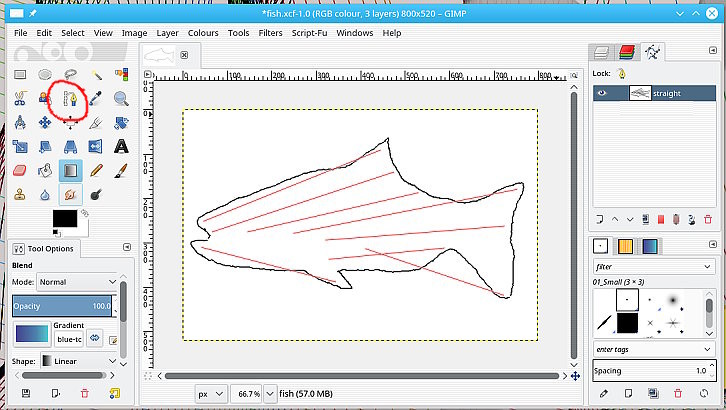Select the Shear tool
Viewport: 726px width, 410px height.
click(45, 147)
